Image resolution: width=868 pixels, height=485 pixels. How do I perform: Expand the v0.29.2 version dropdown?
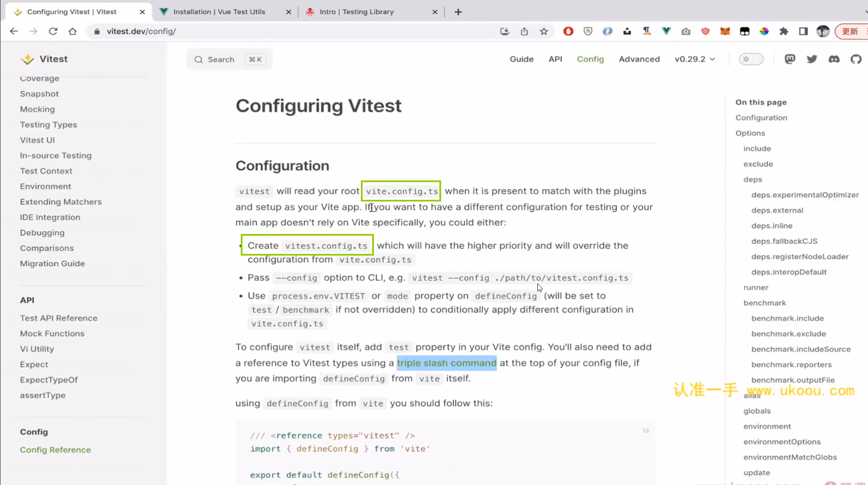click(695, 59)
